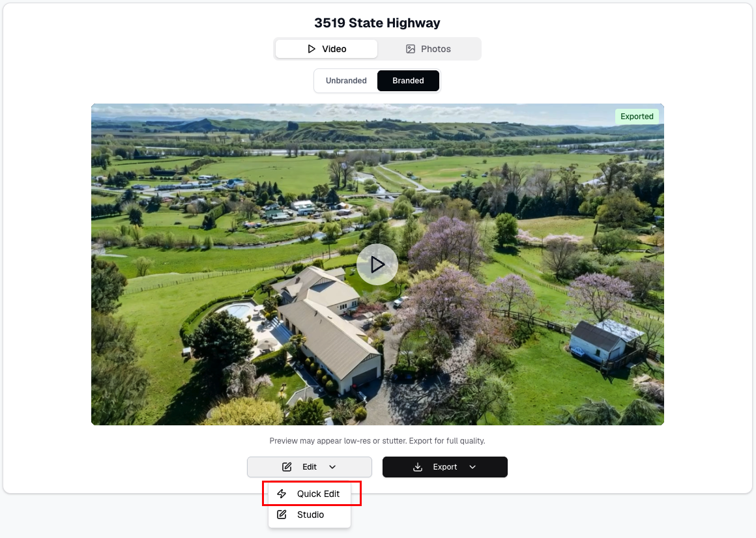Expand the Export dropdown chevron

coord(472,467)
